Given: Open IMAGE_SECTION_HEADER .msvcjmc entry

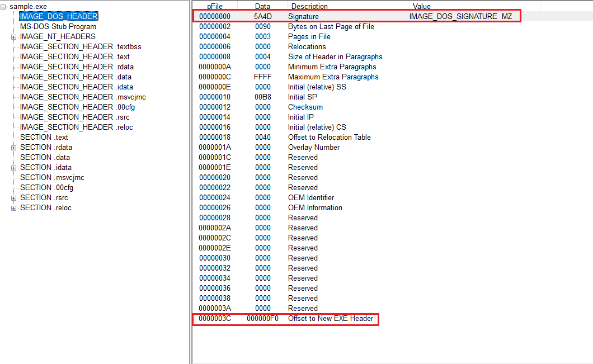Looking at the screenshot, I should [x=83, y=97].
